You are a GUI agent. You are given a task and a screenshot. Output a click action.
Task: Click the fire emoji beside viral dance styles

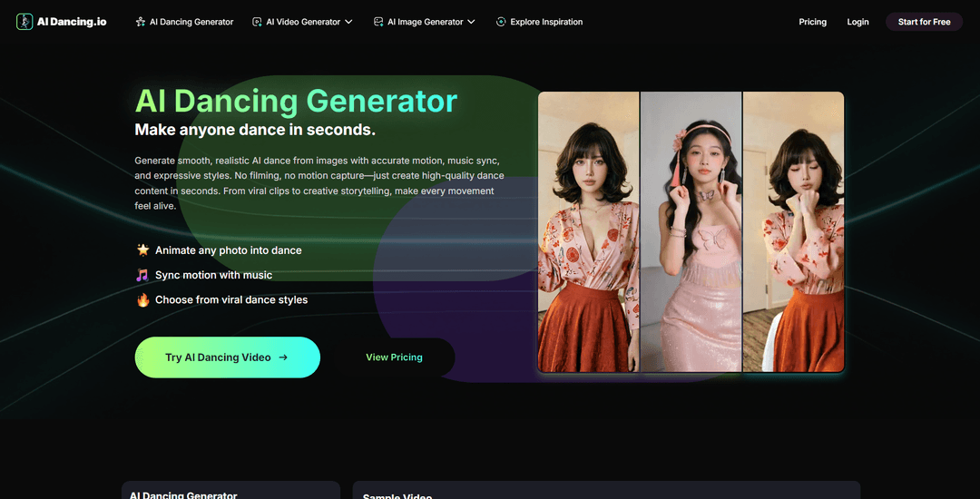(143, 299)
